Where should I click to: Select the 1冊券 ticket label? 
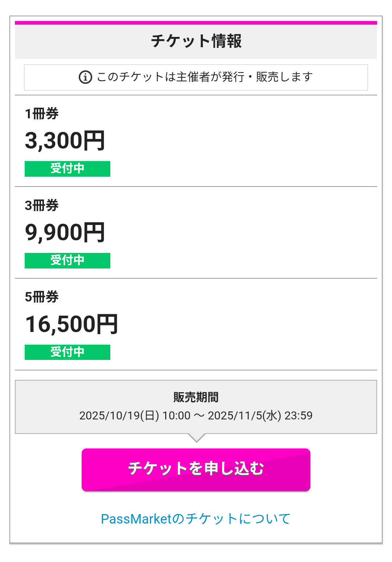(42, 114)
